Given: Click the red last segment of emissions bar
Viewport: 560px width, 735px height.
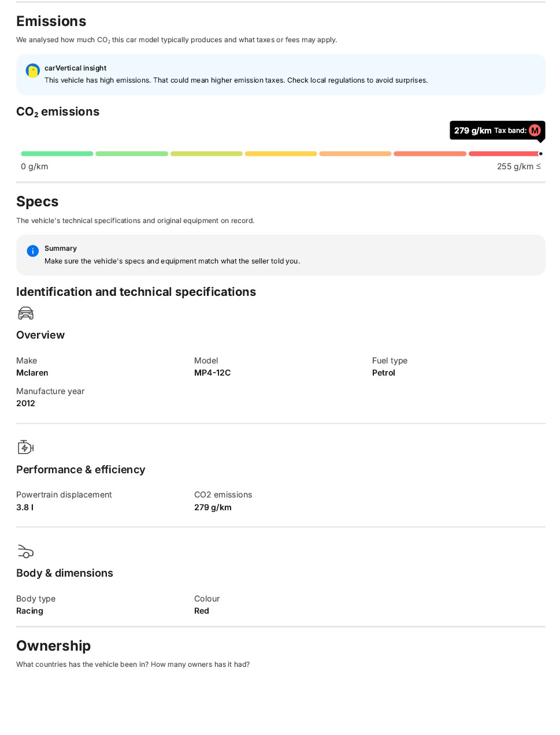Looking at the screenshot, I should (504, 154).
